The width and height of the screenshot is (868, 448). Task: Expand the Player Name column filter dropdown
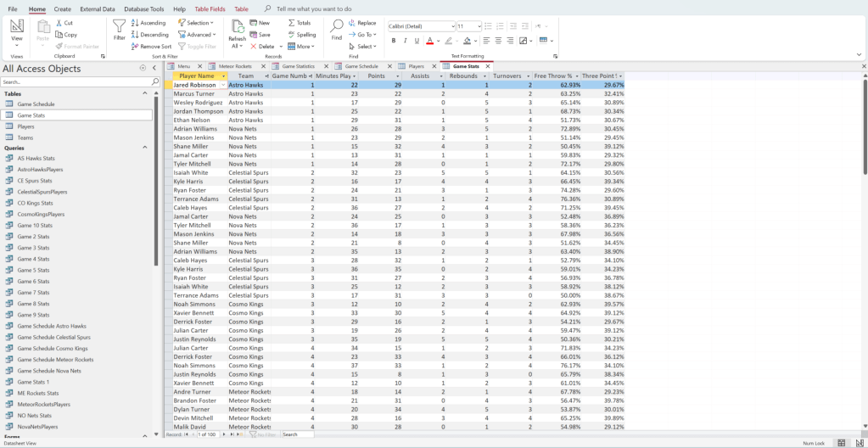coord(224,76)
